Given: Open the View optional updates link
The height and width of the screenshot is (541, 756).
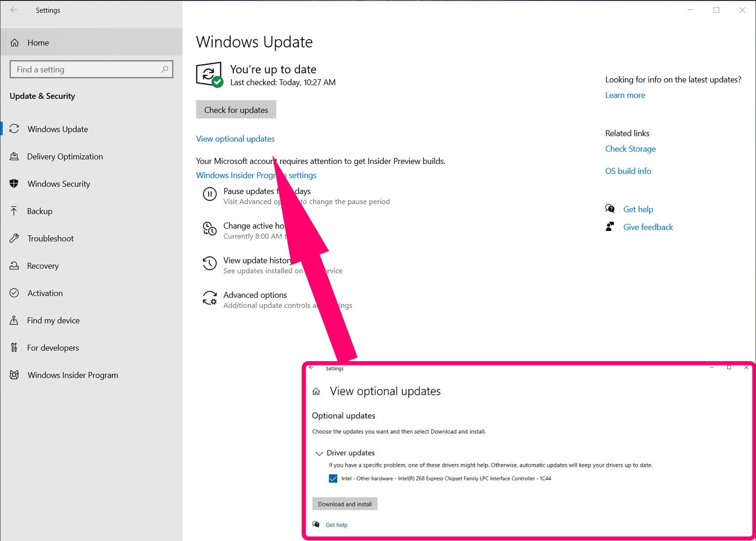Looking at the screenshot, I should point(235,139).
